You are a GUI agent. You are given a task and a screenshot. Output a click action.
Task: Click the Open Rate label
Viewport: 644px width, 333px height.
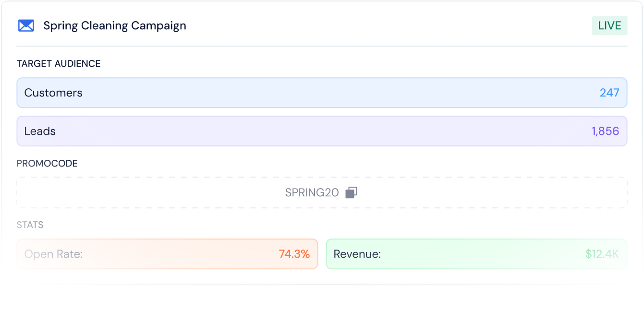[x=53, y=254]
